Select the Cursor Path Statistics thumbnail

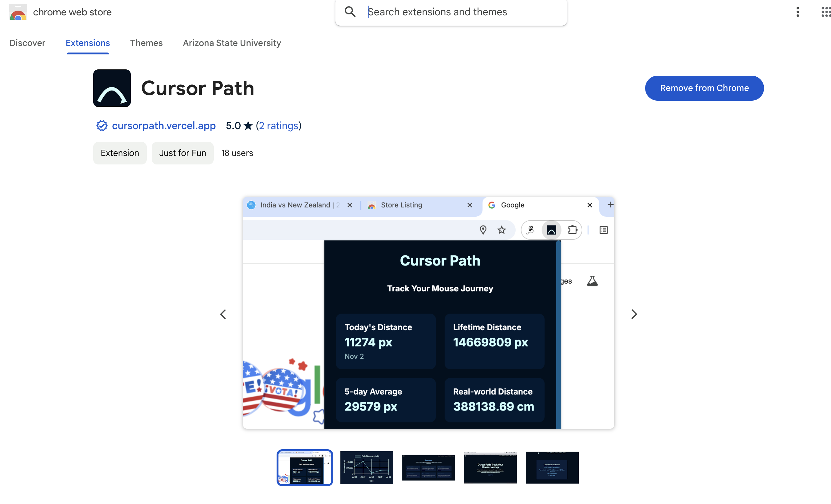(552, 468)
